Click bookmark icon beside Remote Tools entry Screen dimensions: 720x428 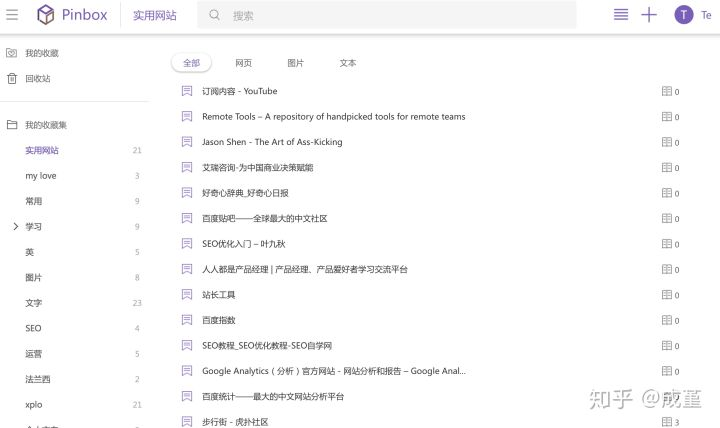coord(187,117)
